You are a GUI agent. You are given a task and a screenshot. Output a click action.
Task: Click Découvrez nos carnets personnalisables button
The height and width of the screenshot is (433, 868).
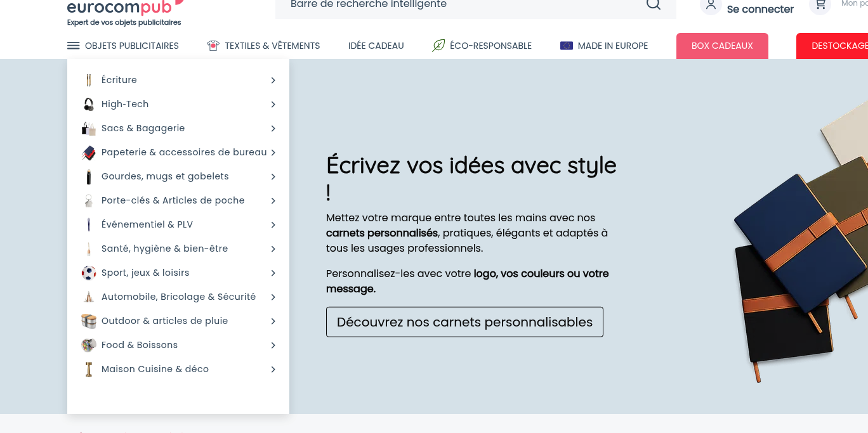(464, 322)
